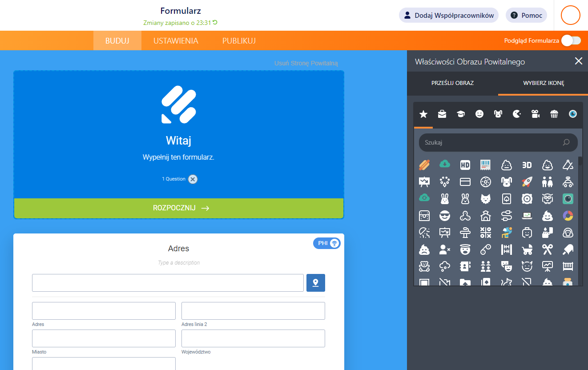The height and width of the screenshot is (370, 588).
Task: Open the smiley face icon category
Action: (x=479, y=114)
